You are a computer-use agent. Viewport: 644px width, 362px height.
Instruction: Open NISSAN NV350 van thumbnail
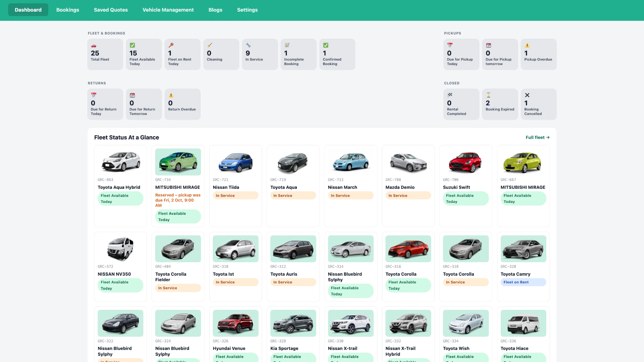click(x=120, y=249)
